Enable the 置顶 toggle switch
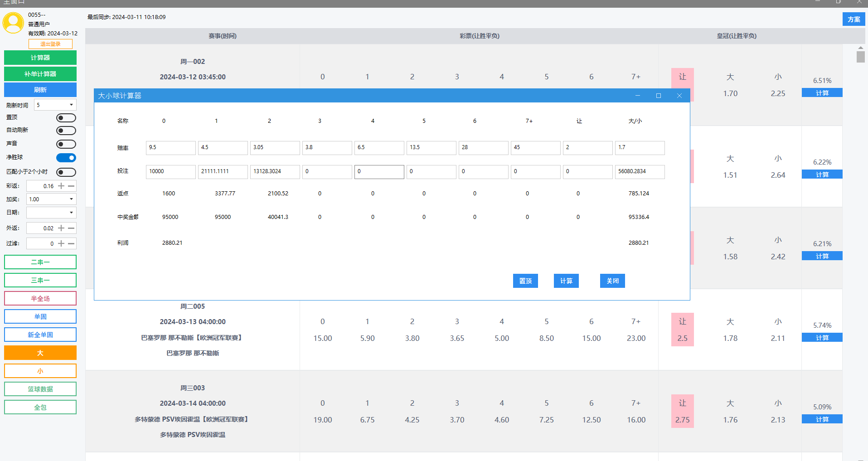The image size is (868, 461). pyautogui.click(x=66, y=118)
